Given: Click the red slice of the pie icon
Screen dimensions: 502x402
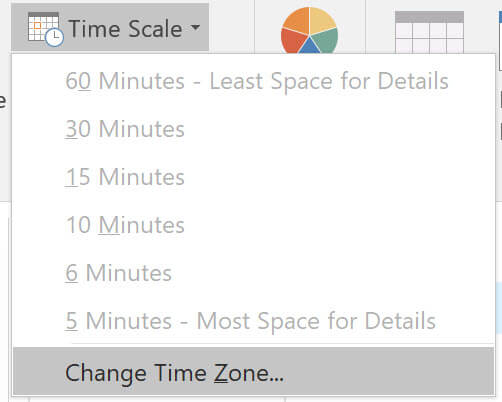Looking at the screenshot, I should [x=292, y=41].
